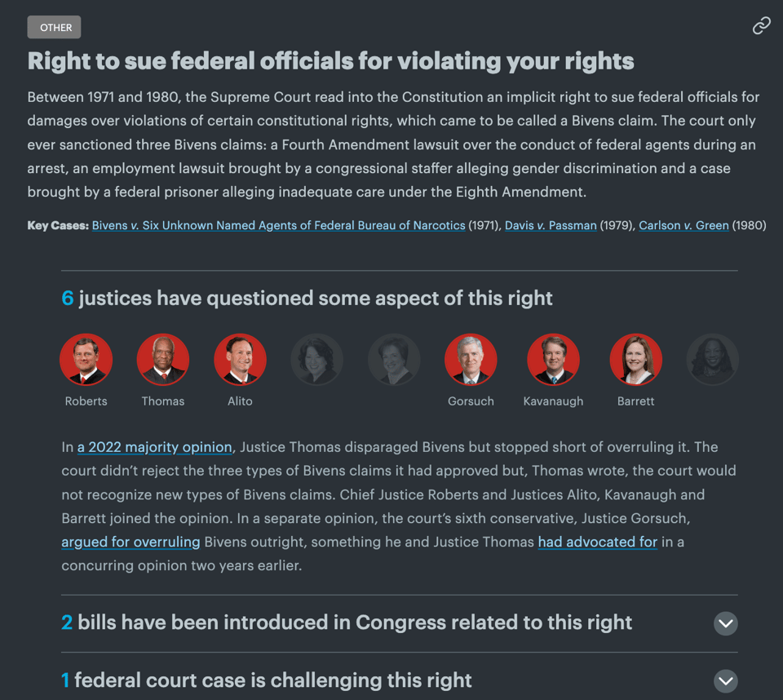
Task: Open the Davis v. Passman case link
Action: click(x=551, y=225)
